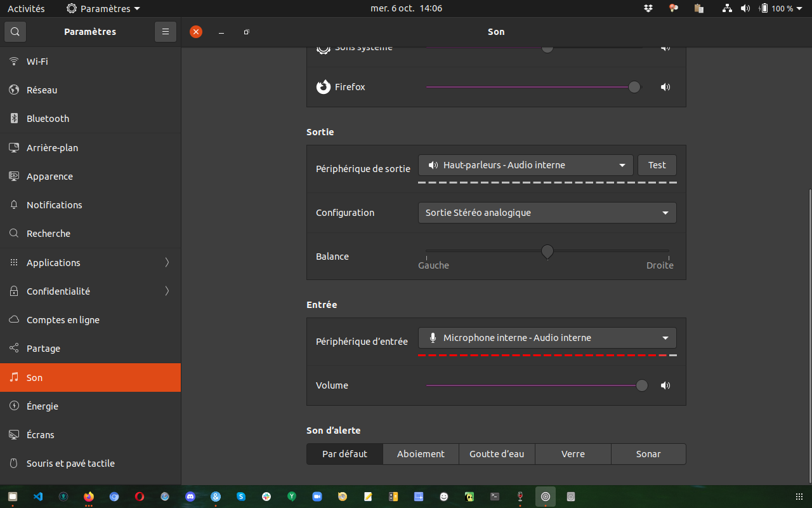Open the Configuration Sortie Stéréo analogique dropdown
This screenshot has width=812, height=508.
547,213
